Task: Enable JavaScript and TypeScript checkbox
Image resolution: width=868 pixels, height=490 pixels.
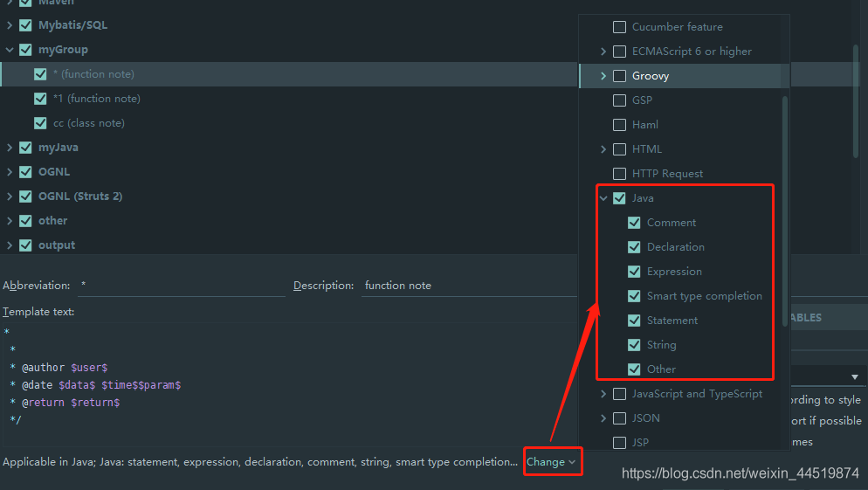Action: 619,394
